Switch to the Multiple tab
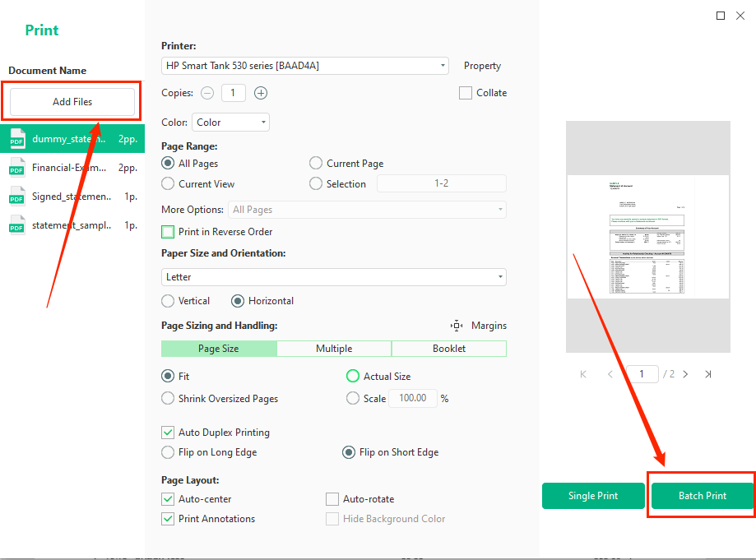 pyautogui.click(x=334, y=349)
